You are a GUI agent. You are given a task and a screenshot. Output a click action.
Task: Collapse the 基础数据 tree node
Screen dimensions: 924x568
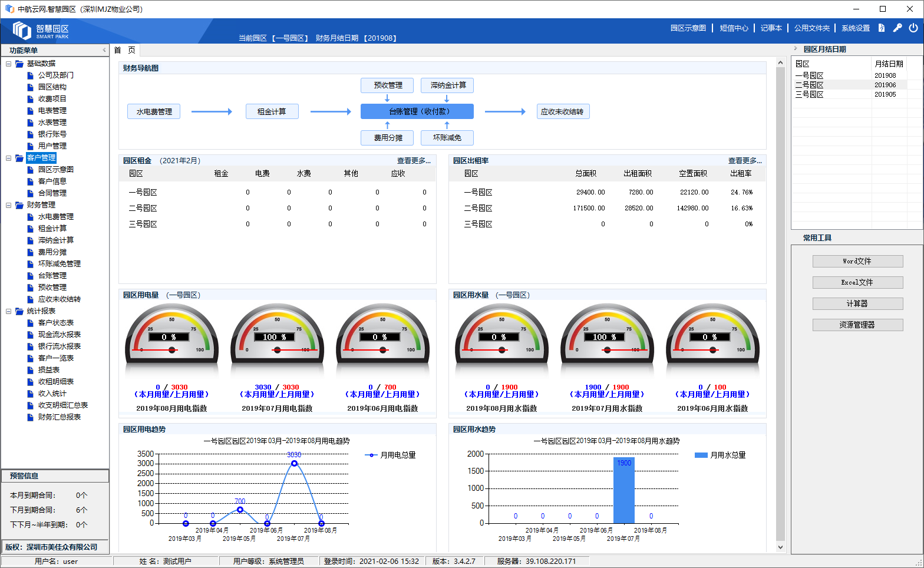pyautogui.click(x=8, y=64)
